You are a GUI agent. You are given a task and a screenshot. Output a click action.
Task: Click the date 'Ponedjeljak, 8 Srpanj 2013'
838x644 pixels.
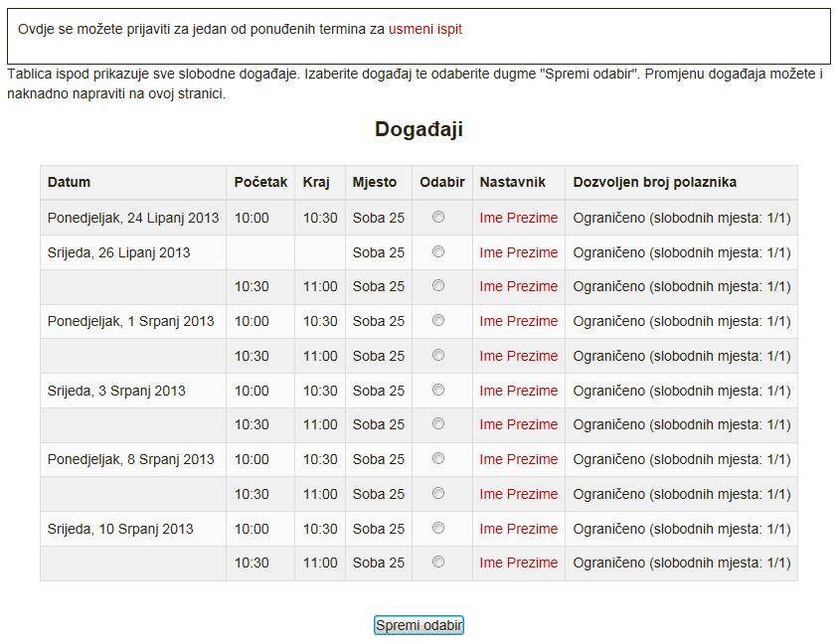point(131,459)
